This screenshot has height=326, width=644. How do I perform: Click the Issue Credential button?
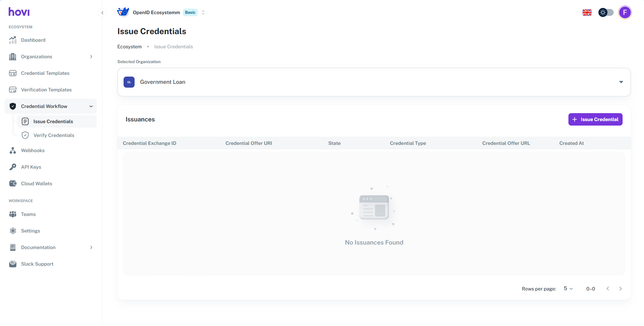click(595, 119)
